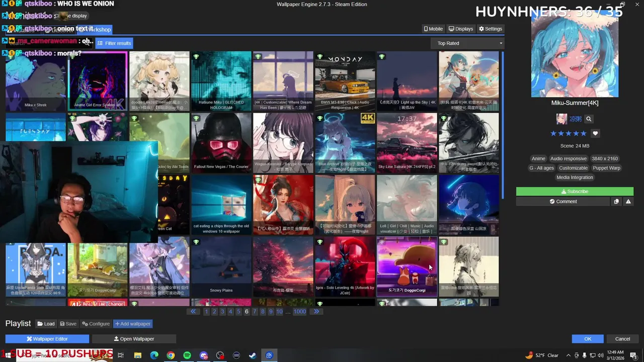Go to results page 1
This screenshot has width=644, height=362.
(x=206, y=312)
